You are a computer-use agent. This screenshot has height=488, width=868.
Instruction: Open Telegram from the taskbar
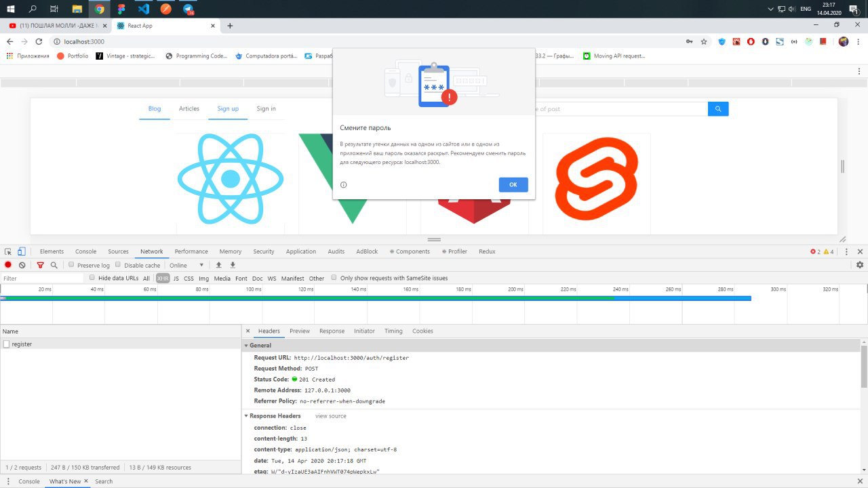click(x=189, y=9)
